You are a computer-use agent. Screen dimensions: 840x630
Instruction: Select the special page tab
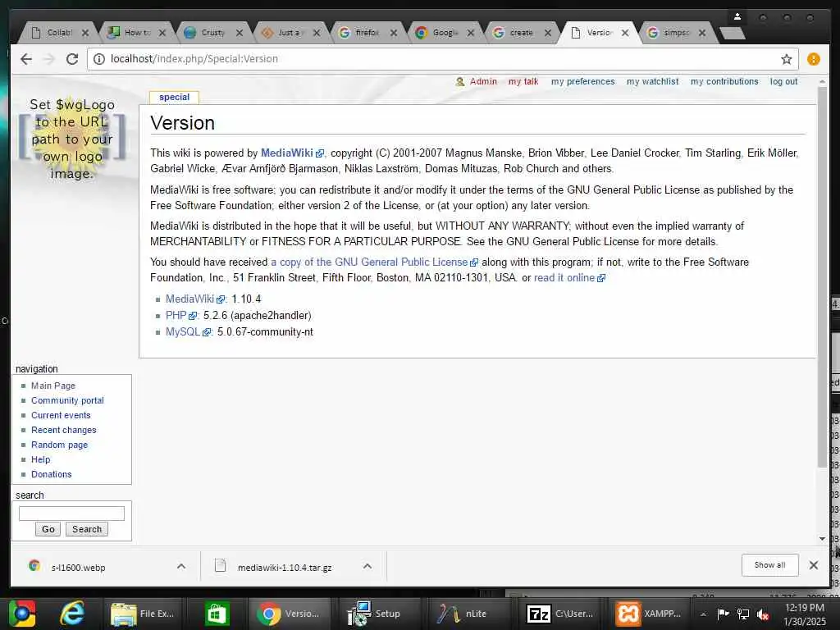(x=174, y=97)
